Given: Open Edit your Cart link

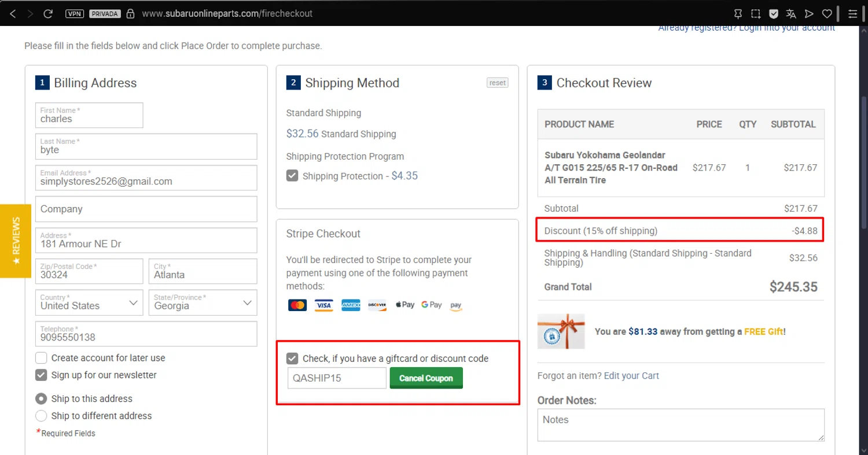Looking at the screenshot, I should click(631, 376).
